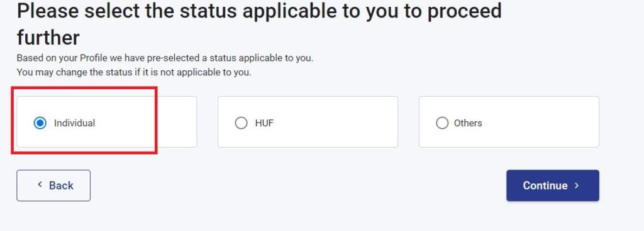Click the Others label text
The height and width of the screenshot is (231, 644).
pyautogui.click(x=468, y=123)
